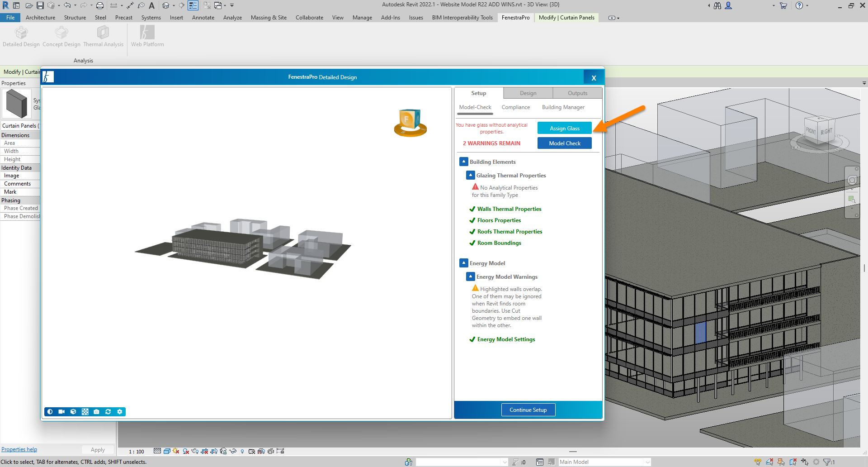Click the Print icon
868x467 pixels.
(x=100, y=5)
